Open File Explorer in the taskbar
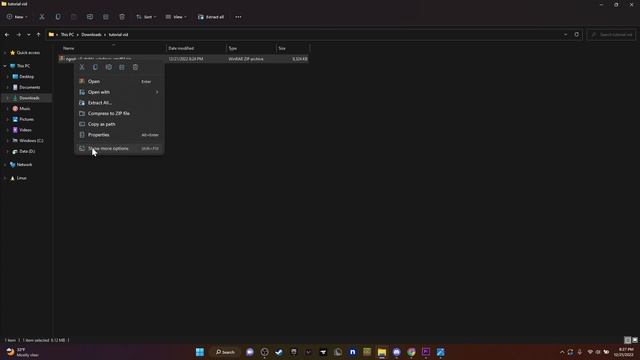The image size is (640, 360). click(382, 352)
